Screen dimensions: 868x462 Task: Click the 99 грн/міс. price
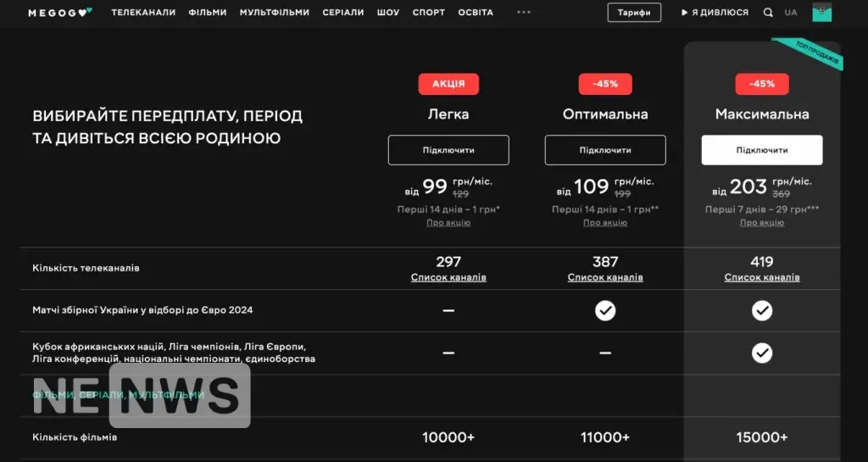pos(448,186)
